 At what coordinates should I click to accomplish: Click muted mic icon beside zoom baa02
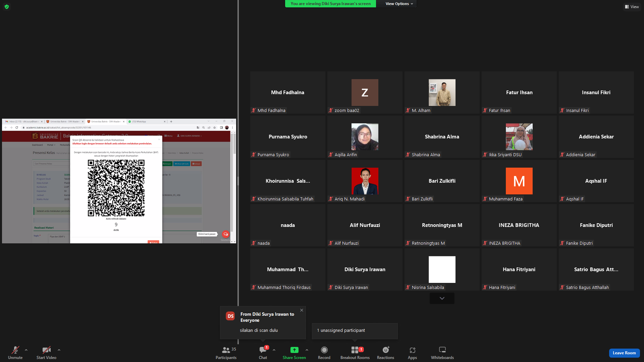(x=331, y=111)
